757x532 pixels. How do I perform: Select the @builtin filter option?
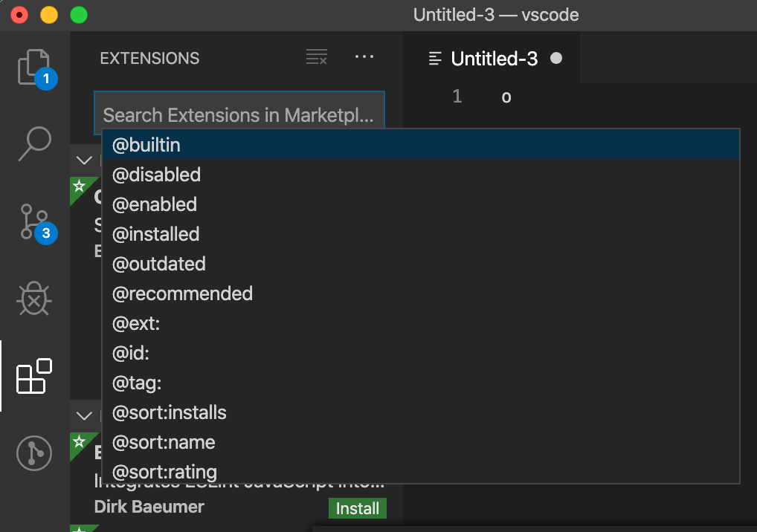point(146,144)
